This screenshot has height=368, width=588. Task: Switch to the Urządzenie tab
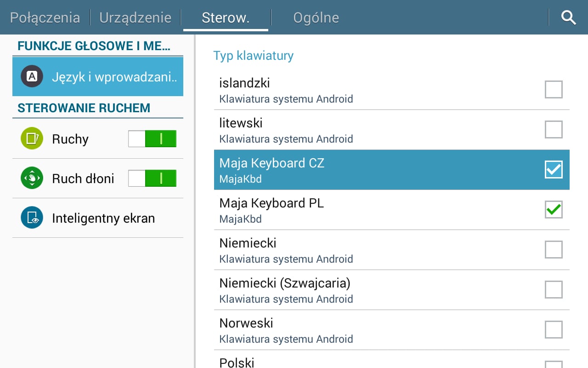pyautogui.click(x=136, y=17)
